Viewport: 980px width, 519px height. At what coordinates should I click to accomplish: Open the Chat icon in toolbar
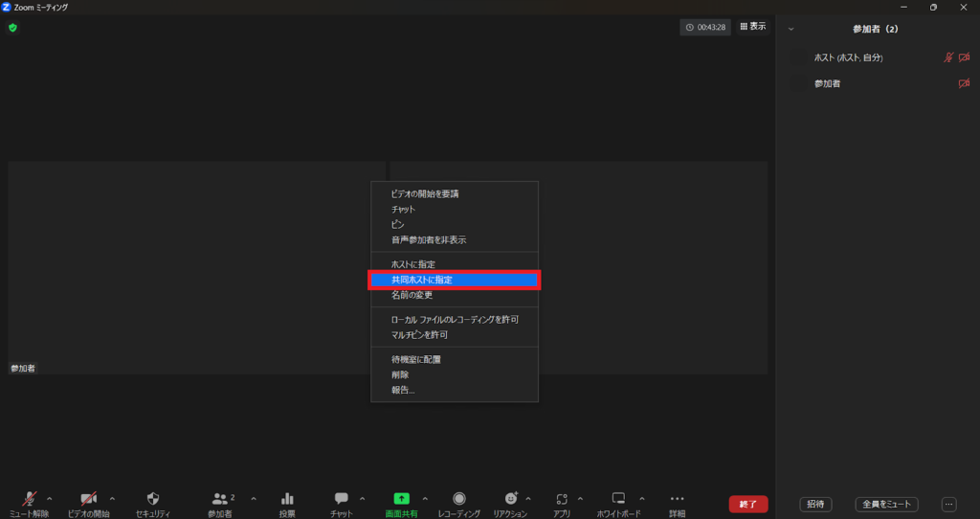click(341, 499)
